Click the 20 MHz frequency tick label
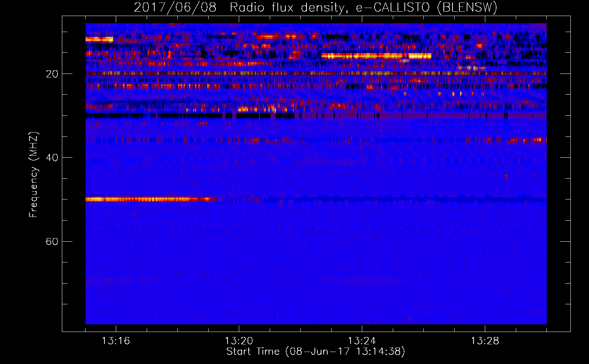589x364 pixels. click(52, 74)
